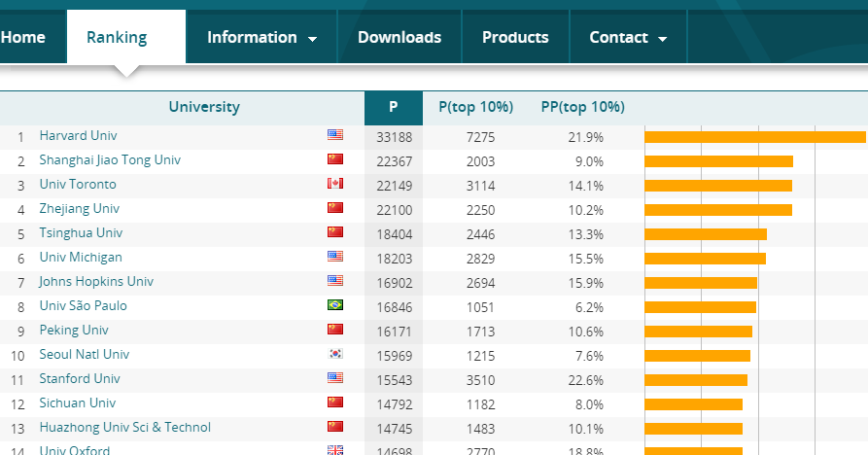The width and height of the screenshot is (868, 455).
Task: Open the Univ São Paulo link
Action: coord(83,305)
